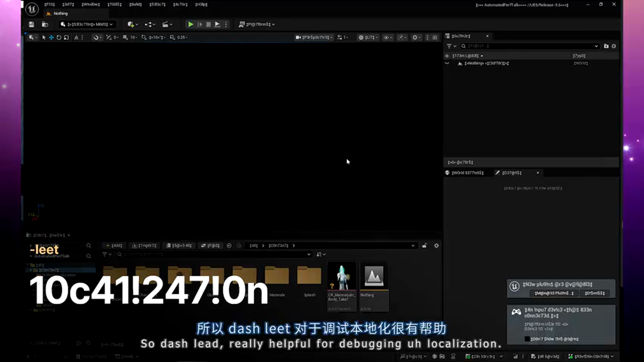Toggle the Content Browser lock icon

(x=424, y=245)
